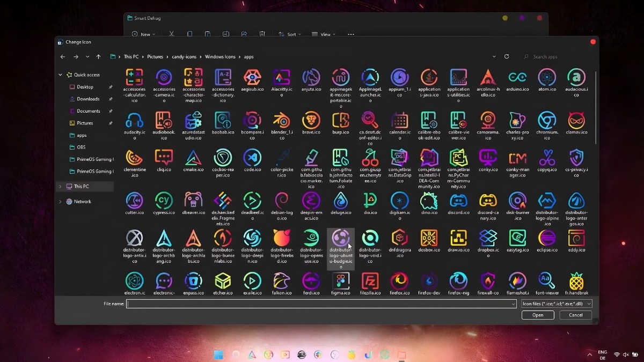The height and width of the screenshot is (362, 644).
Task: Click This PC in the address breadcrumb
Action: (x=131, y=57)
